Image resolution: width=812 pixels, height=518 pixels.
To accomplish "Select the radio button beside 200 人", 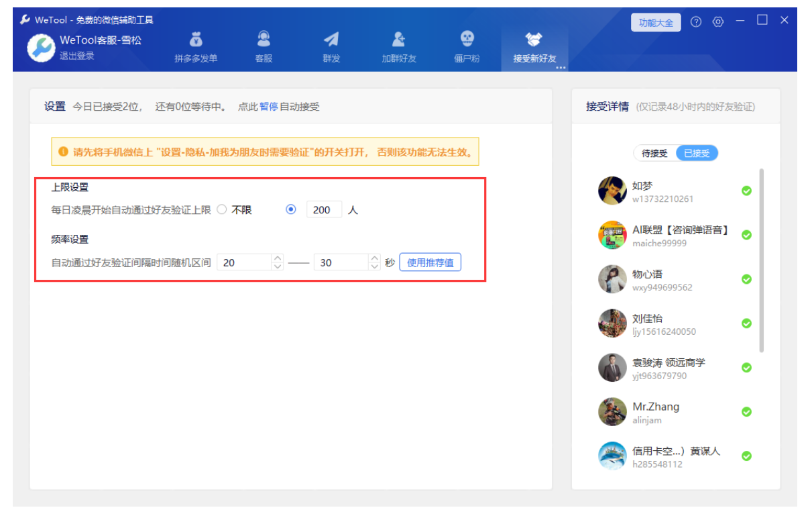I will (x=291, y=209).
